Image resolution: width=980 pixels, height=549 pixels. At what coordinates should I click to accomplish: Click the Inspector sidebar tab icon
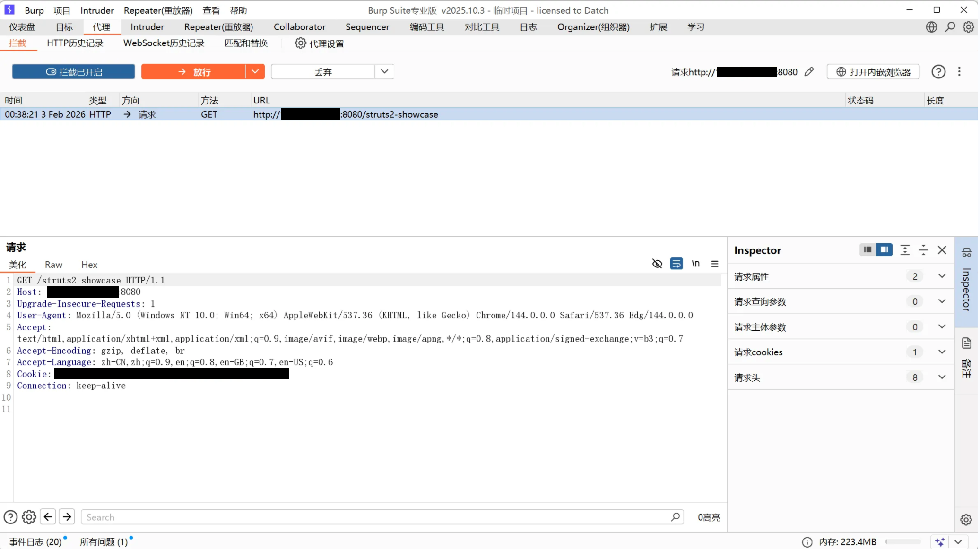(966, 253)
